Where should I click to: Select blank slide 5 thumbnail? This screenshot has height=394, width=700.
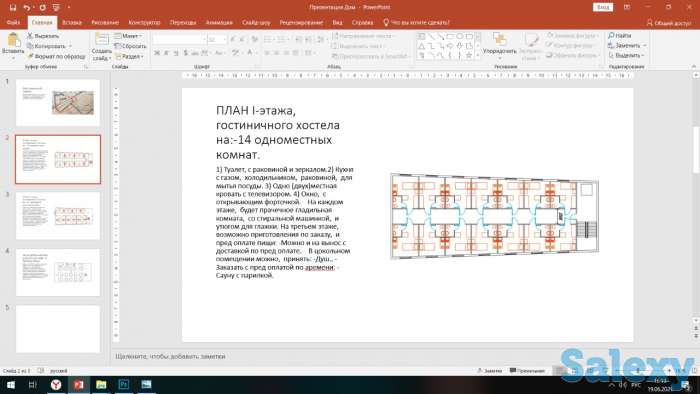(x=58, y=329)
